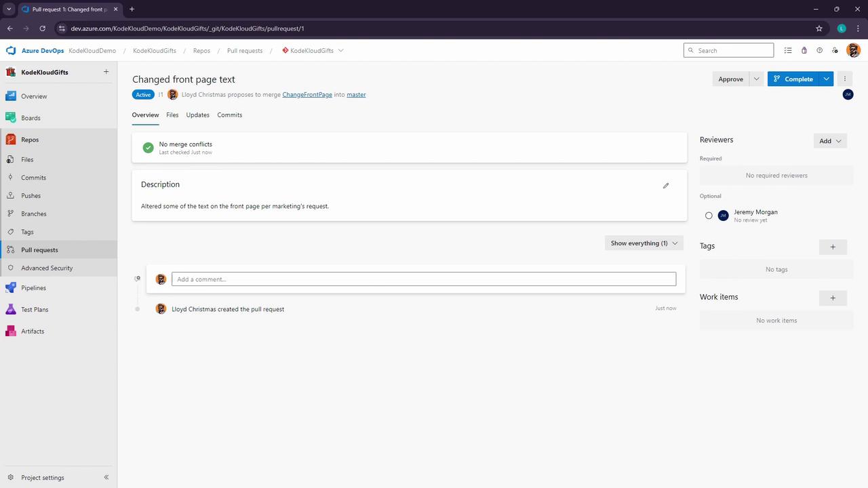This screenshot has width=868, height=488.
Task: Switch to the Files tab
Action: pyautogui.click(x=172, y=115)
